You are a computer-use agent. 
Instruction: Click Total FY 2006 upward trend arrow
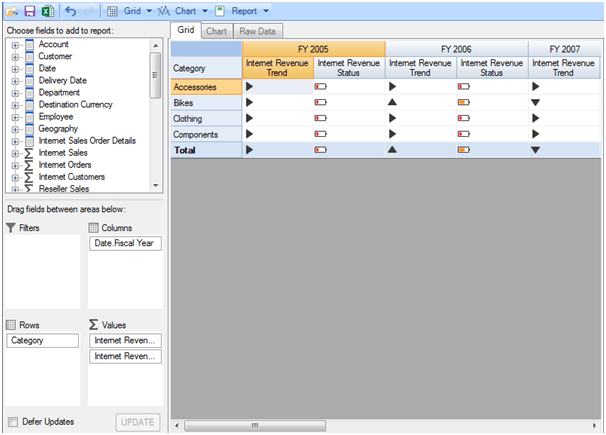[x=392, y=150]
